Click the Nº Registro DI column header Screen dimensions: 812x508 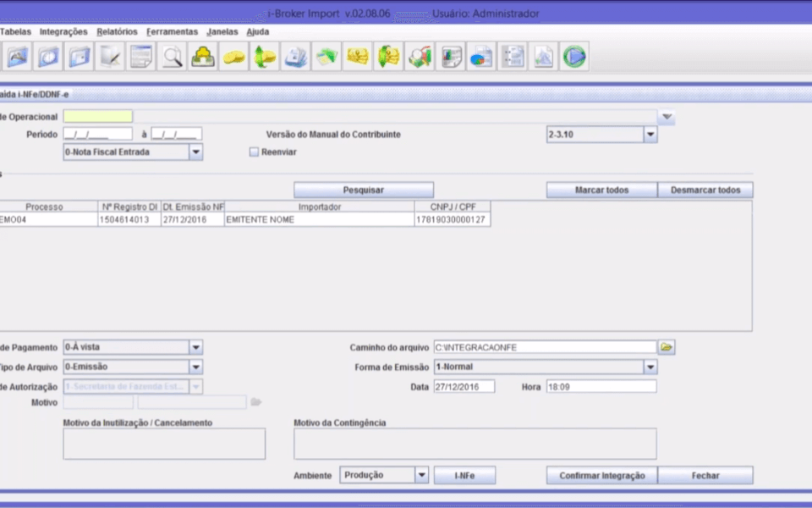(129, 207)
